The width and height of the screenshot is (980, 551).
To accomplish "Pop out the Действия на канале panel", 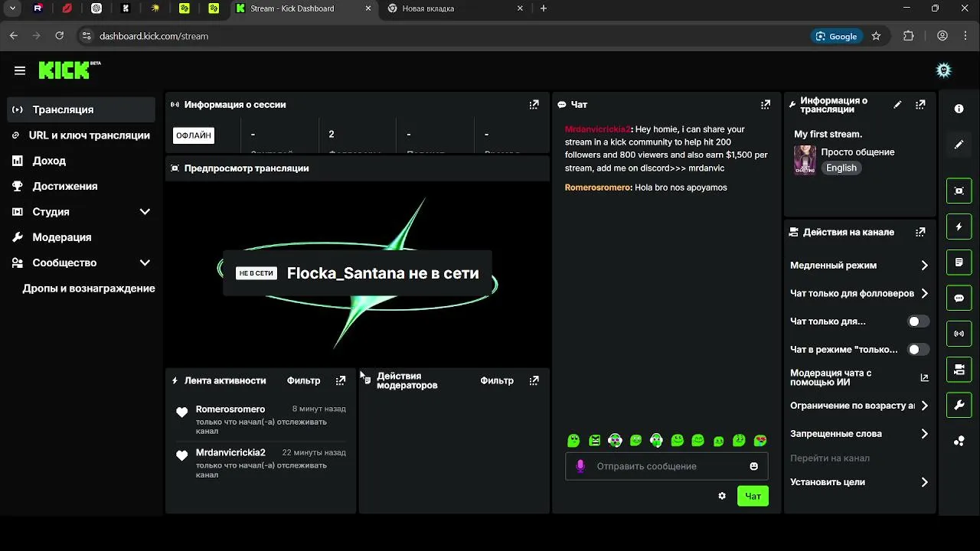I will tap(920, 232).
